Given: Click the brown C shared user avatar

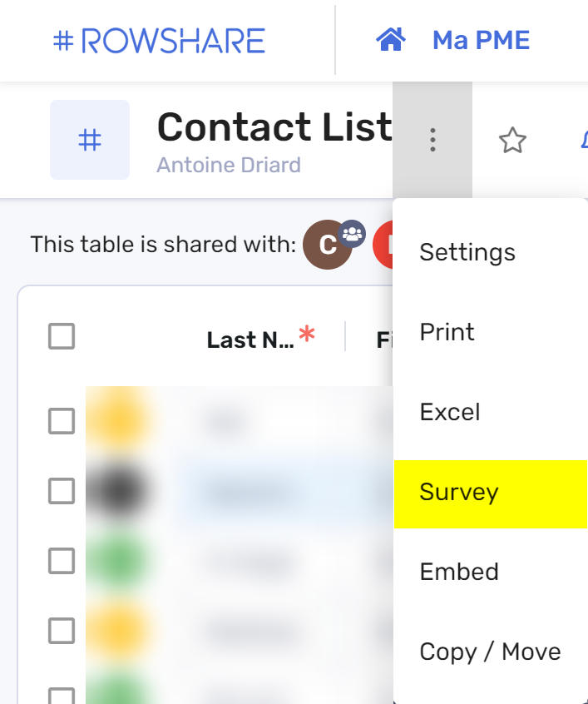Looking at the screenshot, I should tap(327, 245).
